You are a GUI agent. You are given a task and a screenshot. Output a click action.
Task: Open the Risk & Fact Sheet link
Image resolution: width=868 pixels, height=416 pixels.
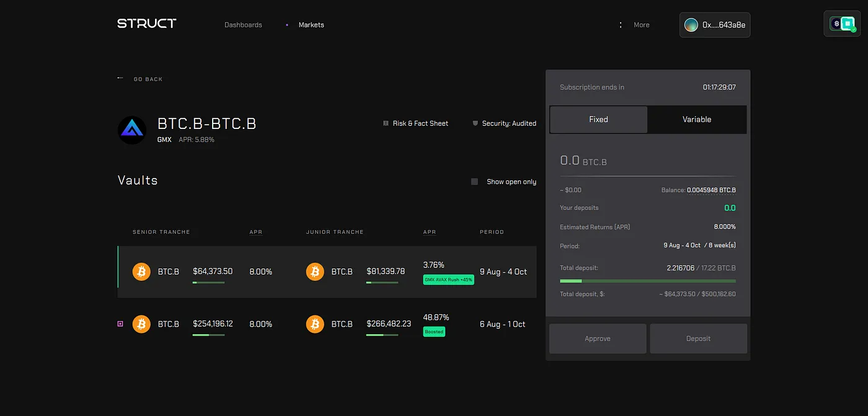[x=420, y=123]
